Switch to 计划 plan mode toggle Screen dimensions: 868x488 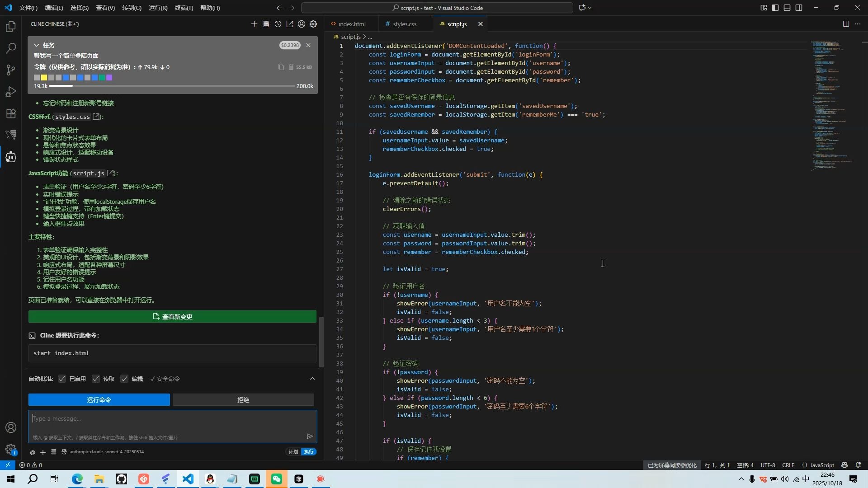[x=293, y=451]
